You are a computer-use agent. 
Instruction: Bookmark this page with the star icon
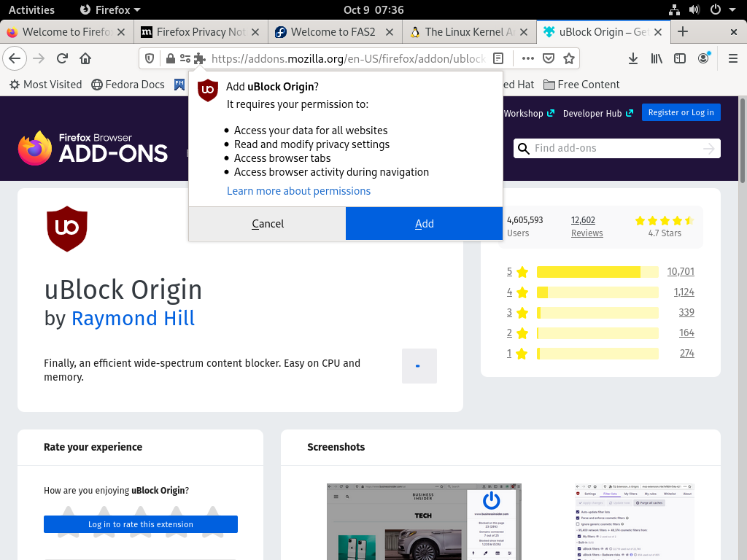coord(569,58)
